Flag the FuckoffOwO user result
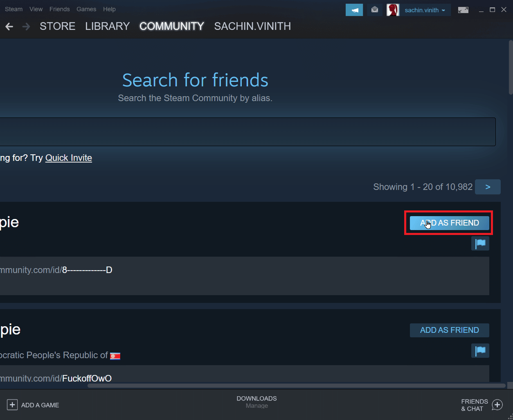 pos(480,351)
